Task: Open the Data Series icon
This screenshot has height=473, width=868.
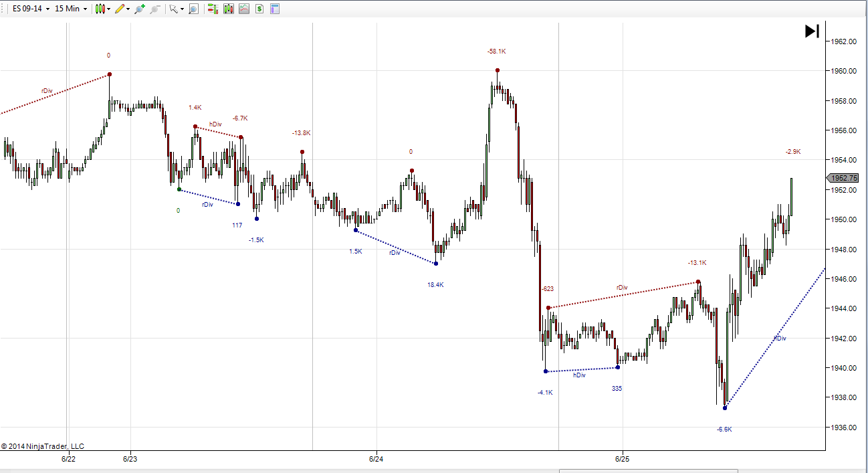Action: pyautogui.click(x=229, y=9)
